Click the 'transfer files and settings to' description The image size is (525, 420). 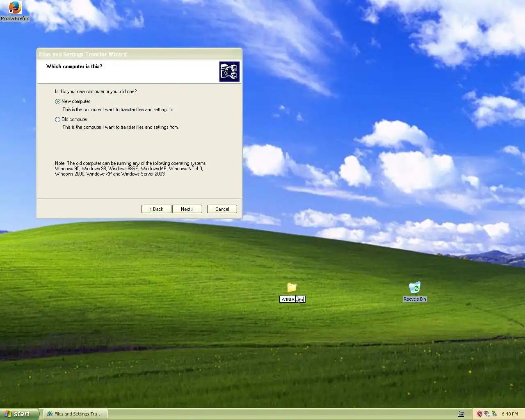(118, 110)
